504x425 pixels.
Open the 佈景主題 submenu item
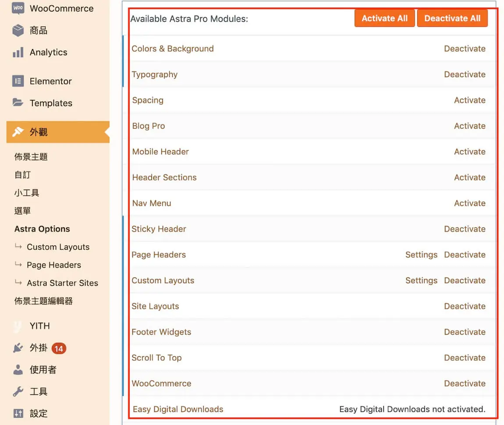31,157
